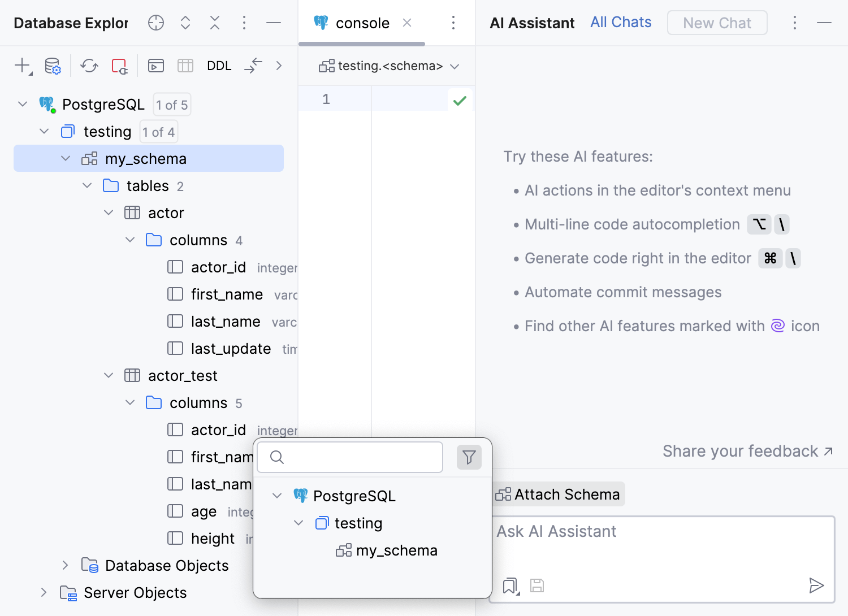Collapse the tables folder
This screenshot has width=848, height=616.
coord(87,185)
